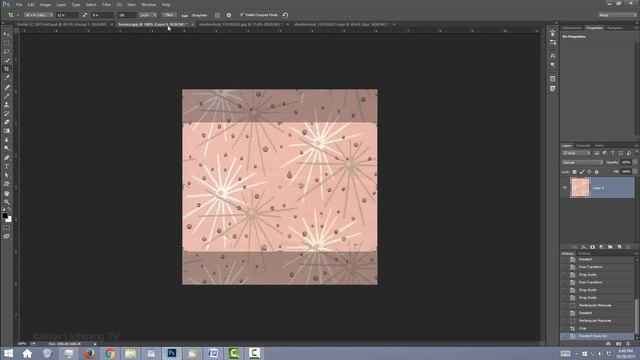Create new fill or adjustment layer
The height and width of the screenshot is (360, 640).
point(601,247)
